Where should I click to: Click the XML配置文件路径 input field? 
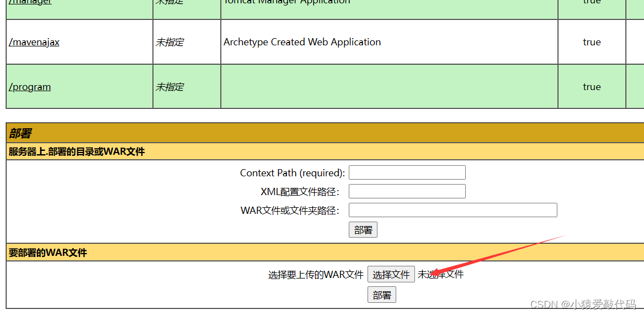[407, 191]
